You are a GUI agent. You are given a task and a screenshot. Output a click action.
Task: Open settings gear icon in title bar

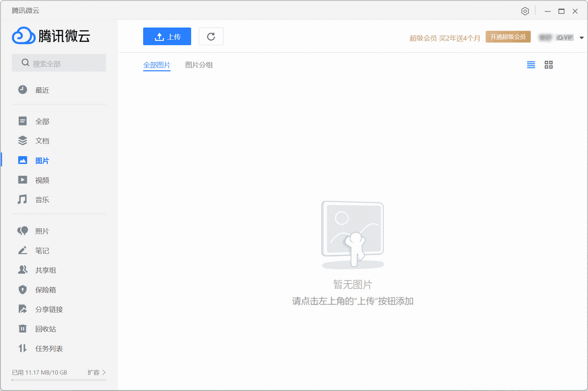(x=525, y=11)
